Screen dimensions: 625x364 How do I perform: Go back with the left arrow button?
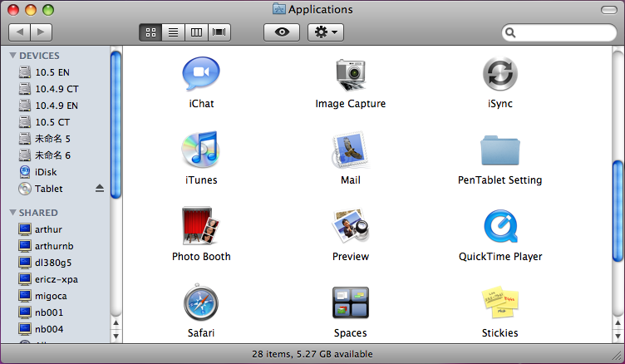click(20, 32)
